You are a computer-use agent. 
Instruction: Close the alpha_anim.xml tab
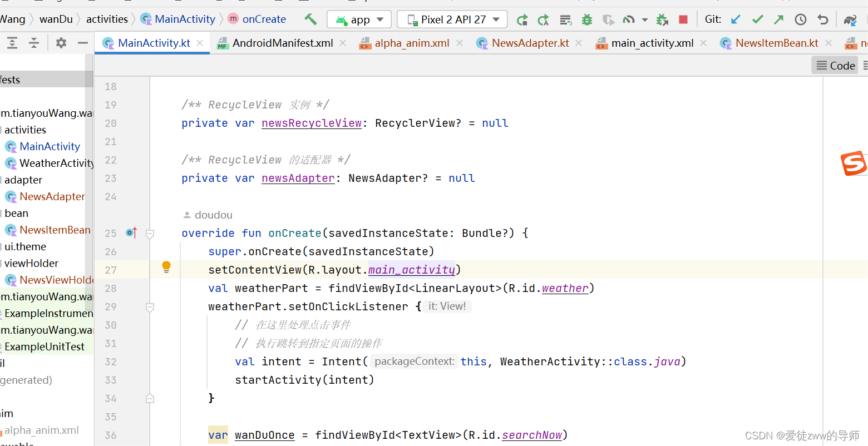(460, 43)
